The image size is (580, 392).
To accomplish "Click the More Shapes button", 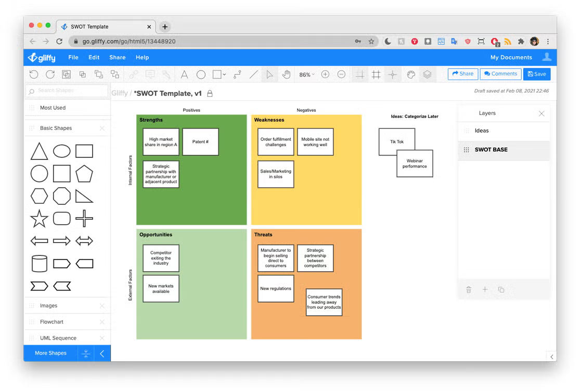I will [50, 353].
